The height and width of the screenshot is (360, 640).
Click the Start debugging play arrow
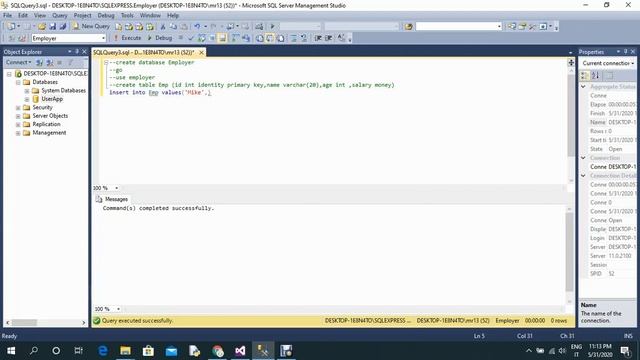[x=272, y=27]
